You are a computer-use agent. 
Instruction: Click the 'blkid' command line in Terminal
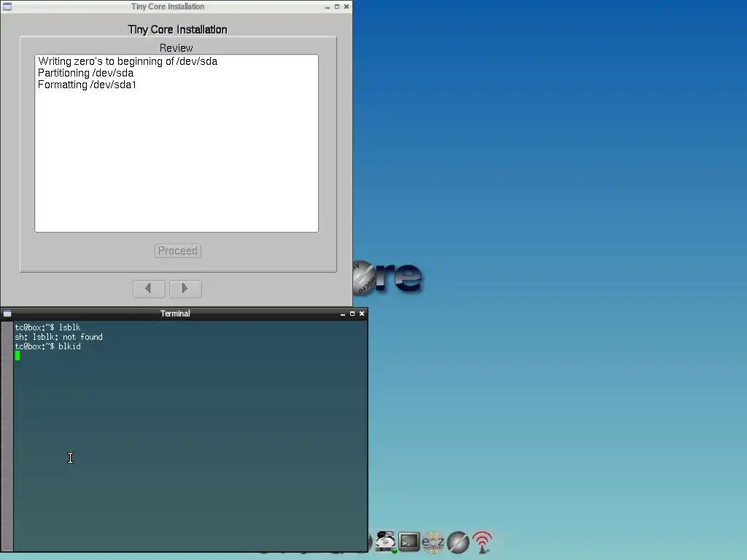coord(47,346)
